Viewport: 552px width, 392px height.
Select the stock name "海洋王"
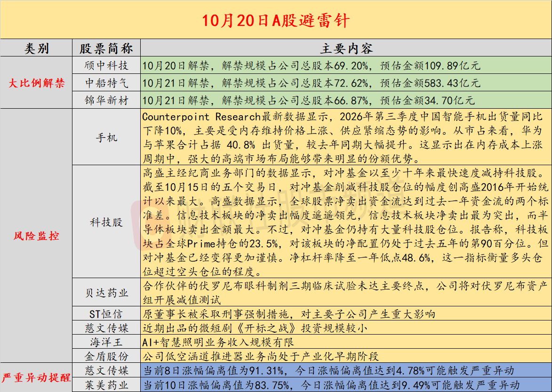pos(106,342)
